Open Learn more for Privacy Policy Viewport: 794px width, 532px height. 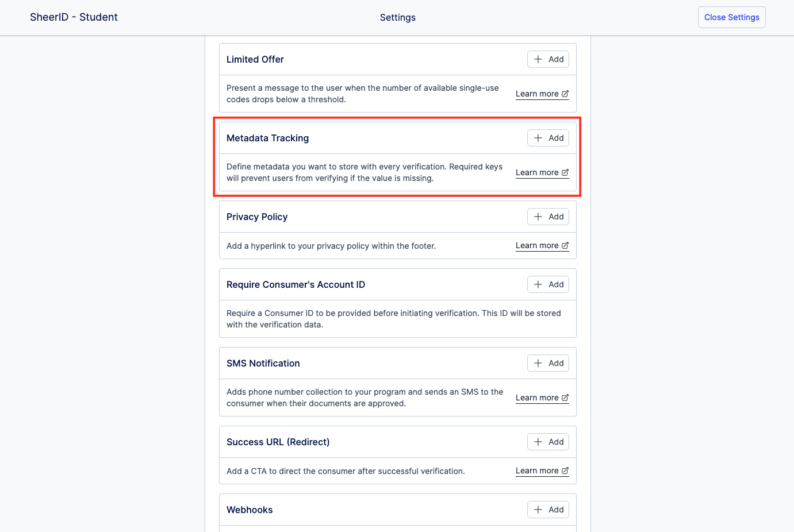(x=537, y=245)
